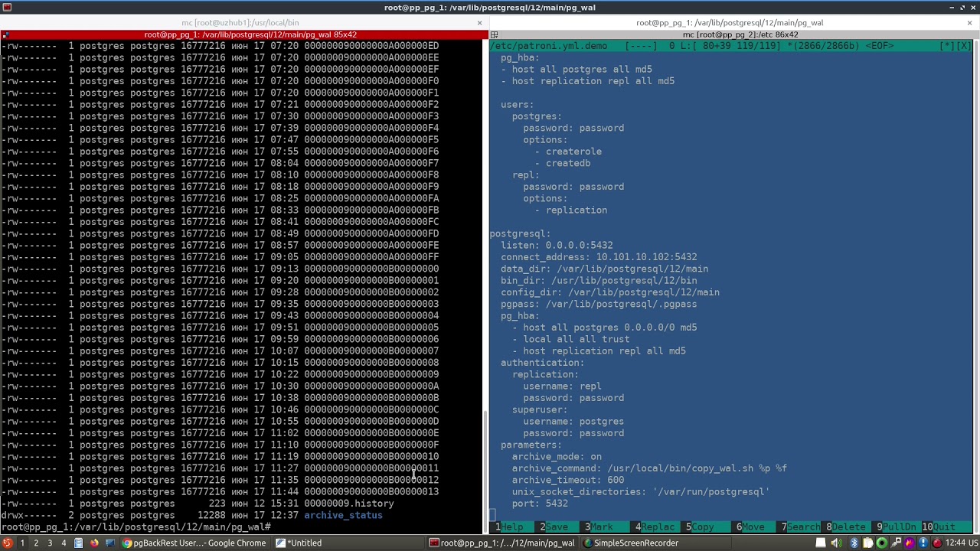980x551 pixels.
Task: Switch to workspace 3 in taskbar
Action: pos(50,543)
